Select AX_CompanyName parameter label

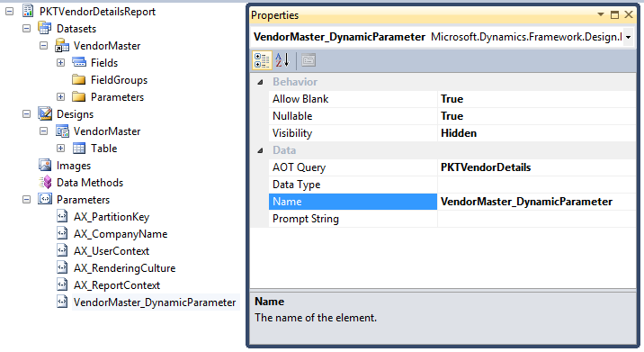(121, 234)
